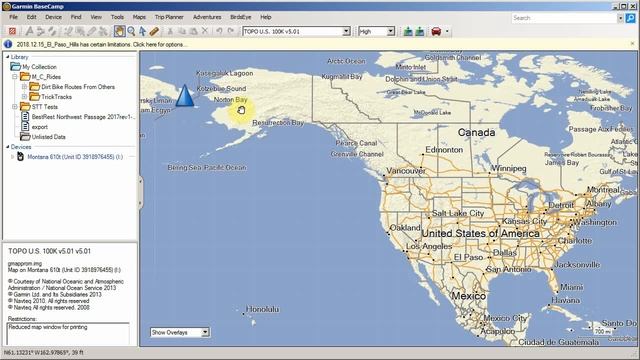Select the export list item
Viewport: 640px width, 360px height.
click(x=40, y=127)
